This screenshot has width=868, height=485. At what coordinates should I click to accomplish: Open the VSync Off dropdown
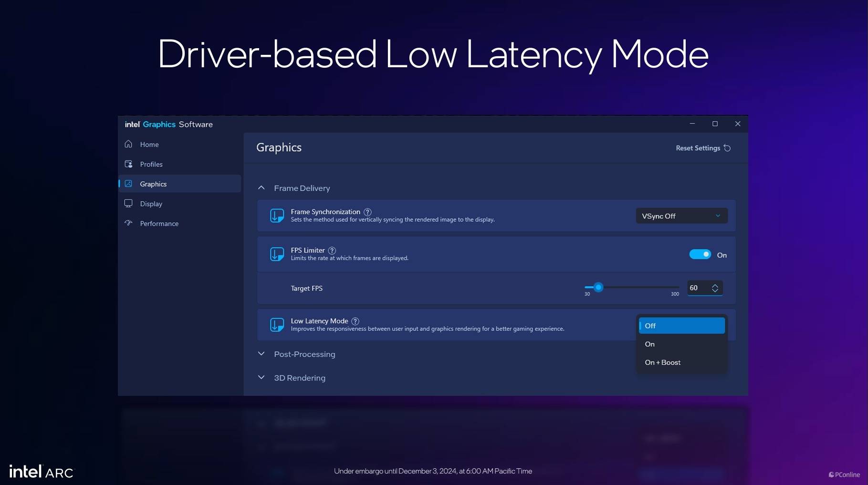pos(681,216)
